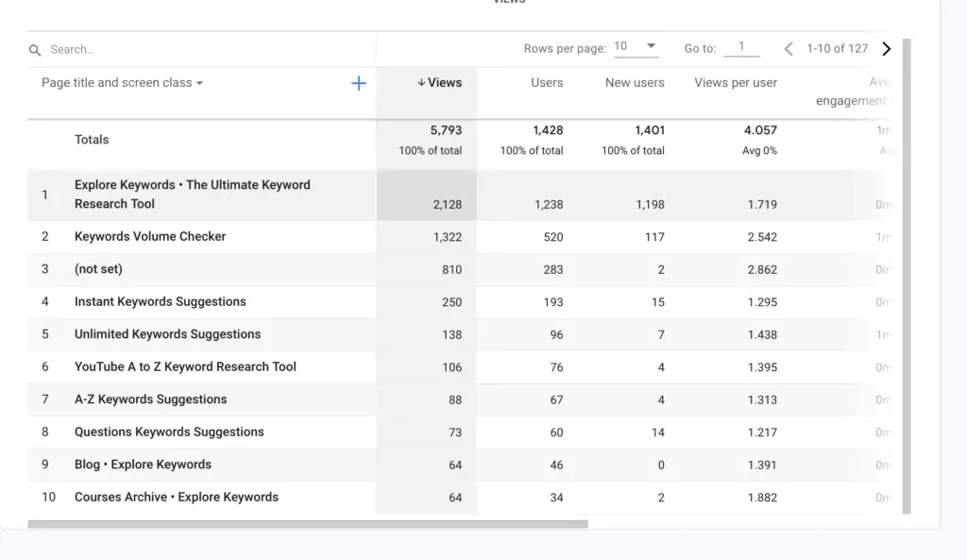Click the vertical scrollbar beside the table
967x560 pixels.
(x=907, y=276)
